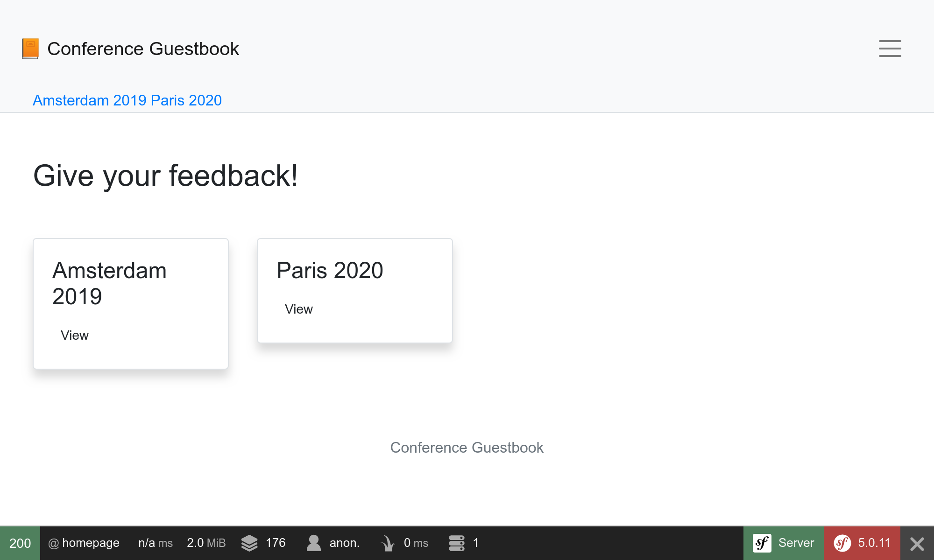The height and width of the screenshot is (560, 934).
Task: Open the 2.0 MiB memory panel
Action: (x=206, y=543)
